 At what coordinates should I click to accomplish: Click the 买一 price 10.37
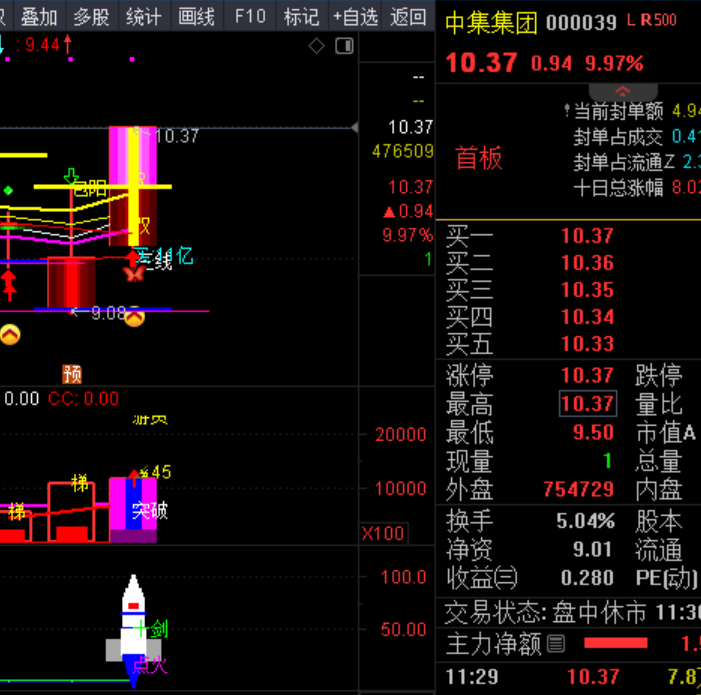tap(587, 236)
